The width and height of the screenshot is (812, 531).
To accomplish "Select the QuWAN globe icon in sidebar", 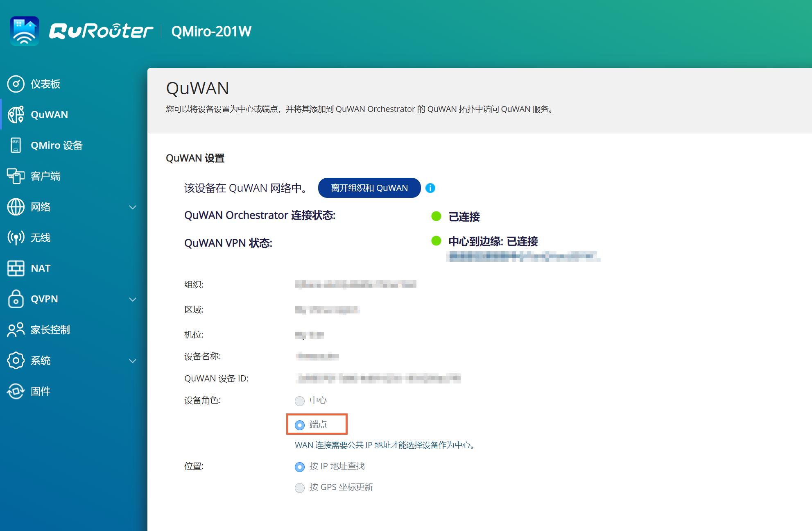I will pos(16,115).
